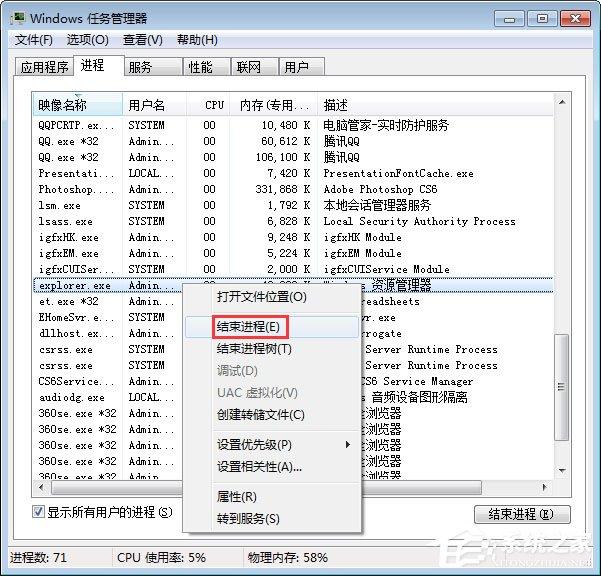Screen dimensions: 601x576
Task: Select the QQ.exe row using 60,612 K
Action: 293,141
